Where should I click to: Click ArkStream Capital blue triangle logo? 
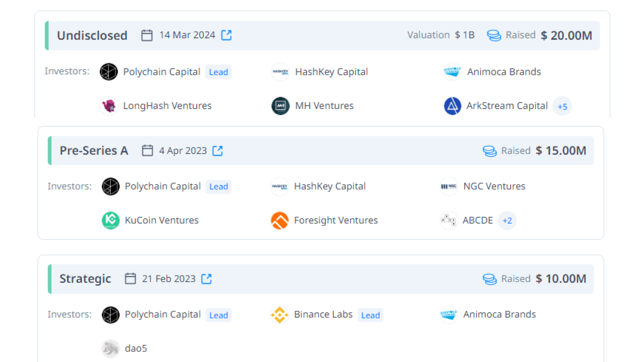(x=452, y=106)
